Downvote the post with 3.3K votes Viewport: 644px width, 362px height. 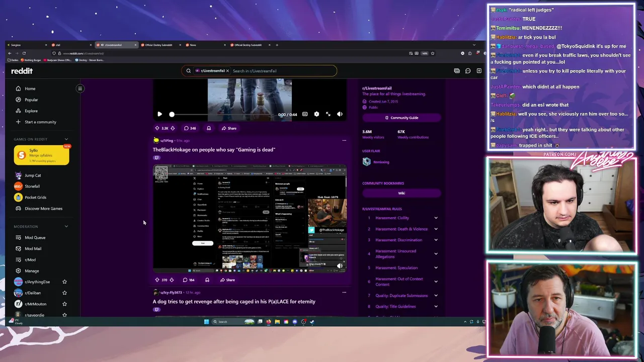(173, 128)
